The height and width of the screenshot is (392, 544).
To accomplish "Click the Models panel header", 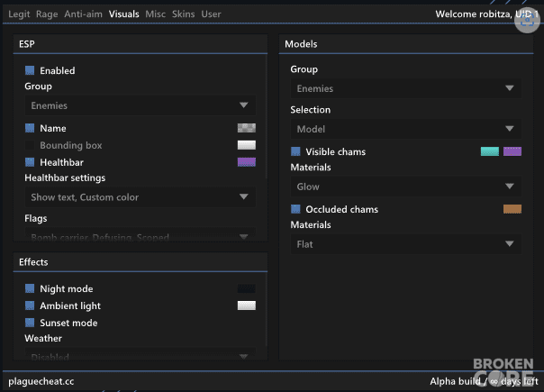I will pyautogui.click(x=406, y=44).
